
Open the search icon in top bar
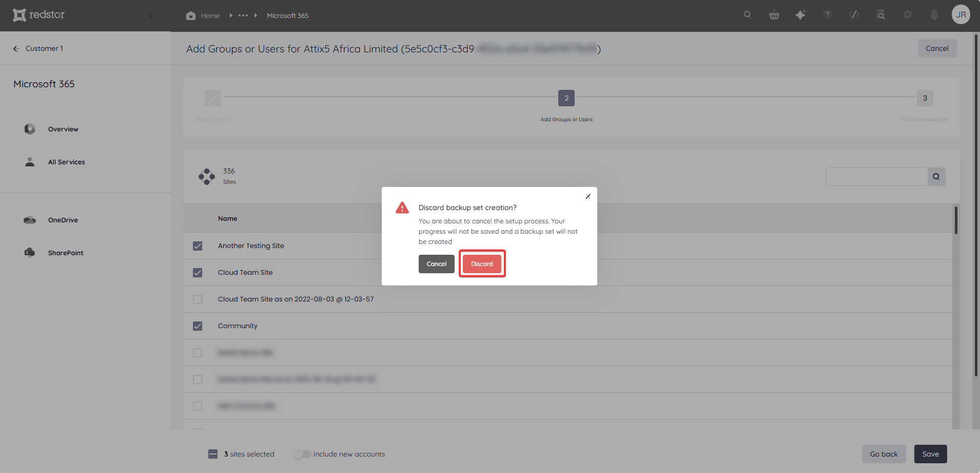[x=747, y=14]
